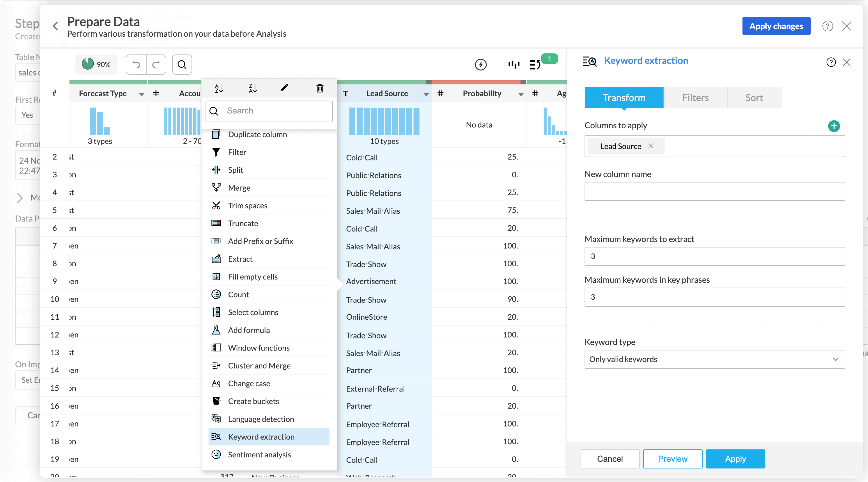Click the Sentiment analysis menu item
The height and width of the screenshot is (482, 868).
tap(259, 454)
